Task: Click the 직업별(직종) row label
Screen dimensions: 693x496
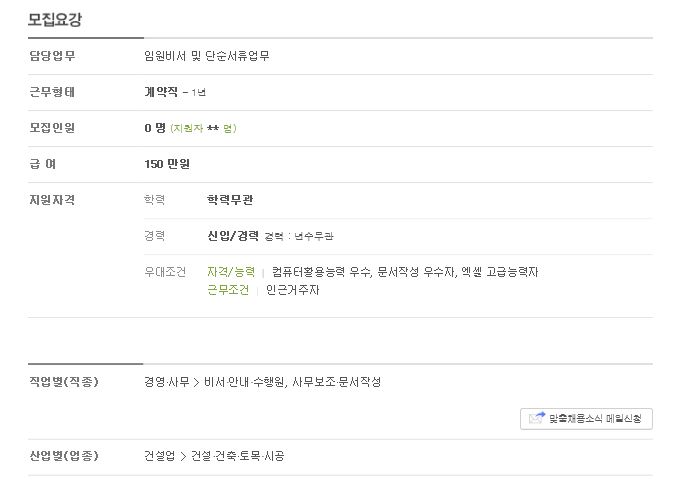Action: (x=64, y=382)
